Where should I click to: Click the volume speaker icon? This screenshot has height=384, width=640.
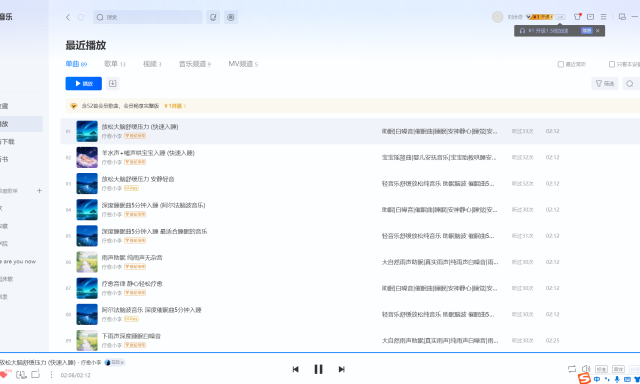pos(586,369)
